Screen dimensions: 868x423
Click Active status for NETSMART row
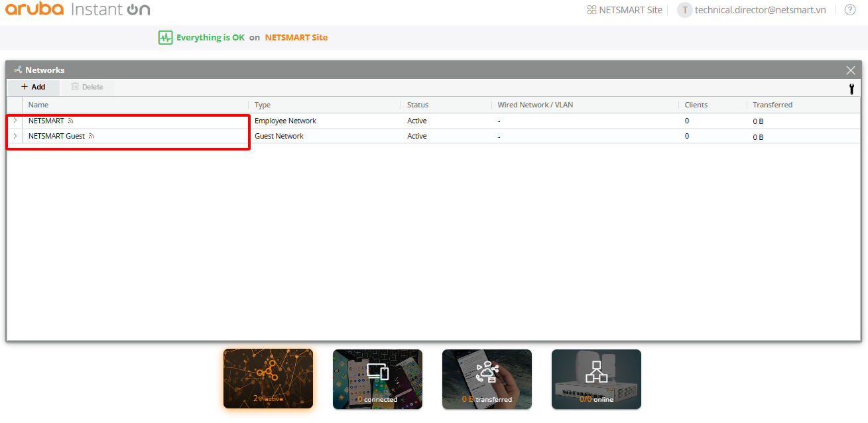pyautogui.click(x=417, y=121)
